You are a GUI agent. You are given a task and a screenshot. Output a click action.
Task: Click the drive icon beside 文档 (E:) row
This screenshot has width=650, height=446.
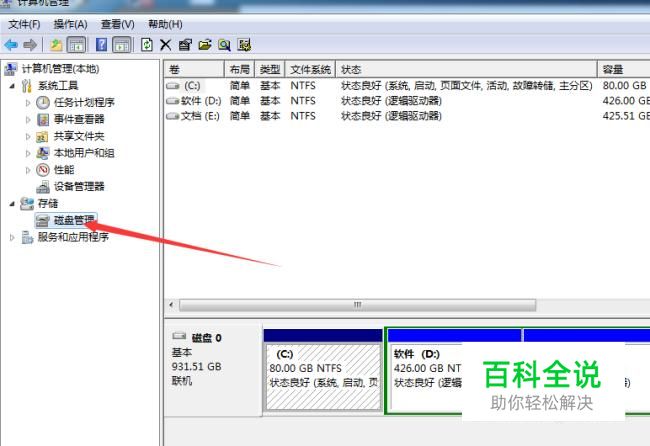coord(172,116)
